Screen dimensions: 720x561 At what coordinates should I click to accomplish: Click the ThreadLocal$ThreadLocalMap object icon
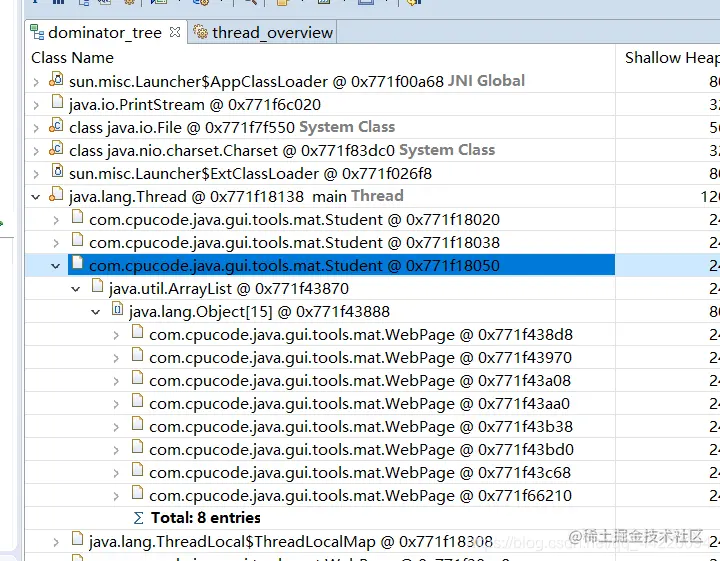click(x=78, y=539)
